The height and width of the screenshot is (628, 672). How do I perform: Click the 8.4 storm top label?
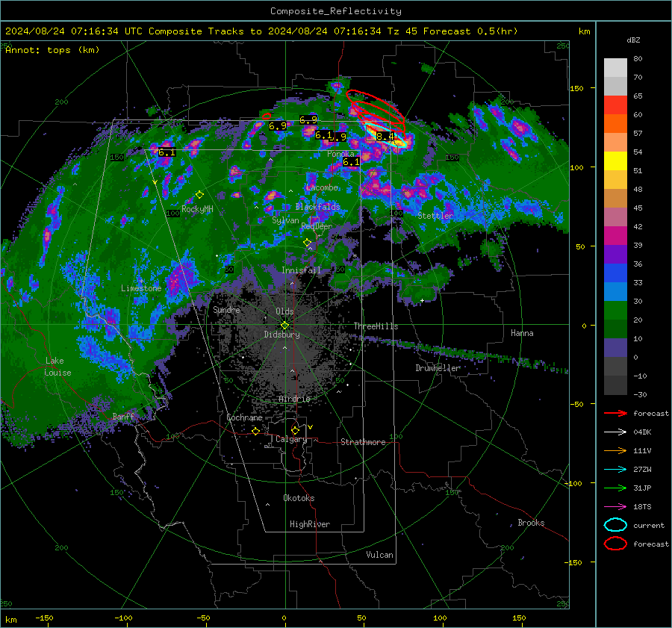385,137
